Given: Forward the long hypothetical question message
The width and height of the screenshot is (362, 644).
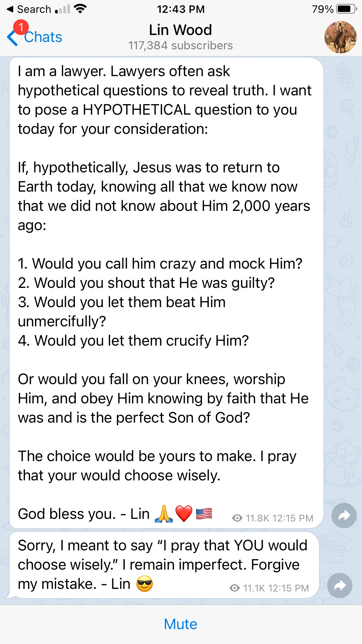Looking at the screenshot, I should click(x=344, y=515).
